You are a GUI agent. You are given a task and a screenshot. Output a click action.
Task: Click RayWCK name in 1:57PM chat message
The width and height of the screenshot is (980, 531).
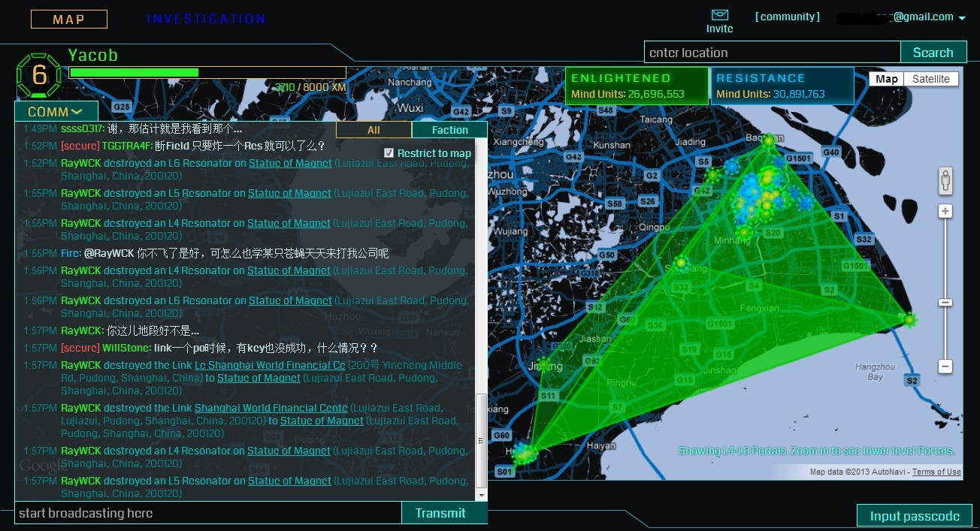82,330
